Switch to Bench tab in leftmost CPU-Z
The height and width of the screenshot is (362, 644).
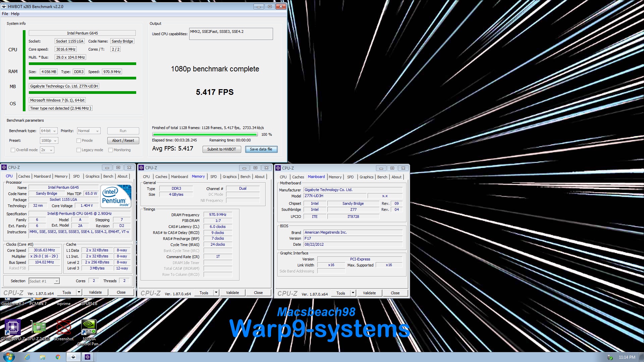point(108,176)
